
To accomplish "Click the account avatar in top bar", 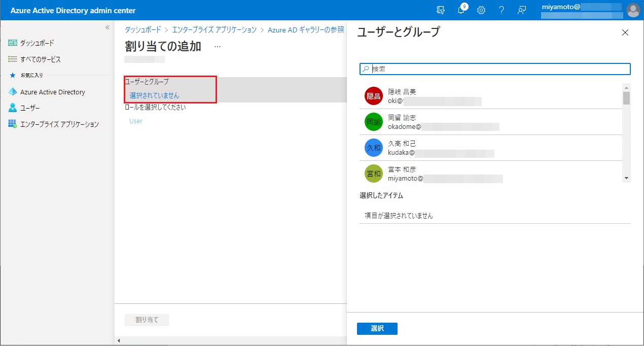I will [633, 10].
